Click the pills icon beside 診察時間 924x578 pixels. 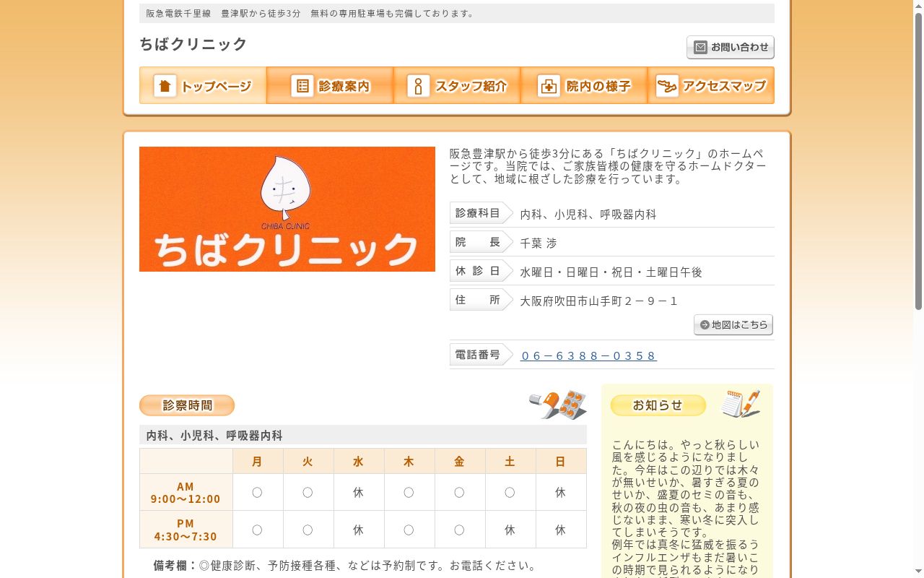(557, 405)
